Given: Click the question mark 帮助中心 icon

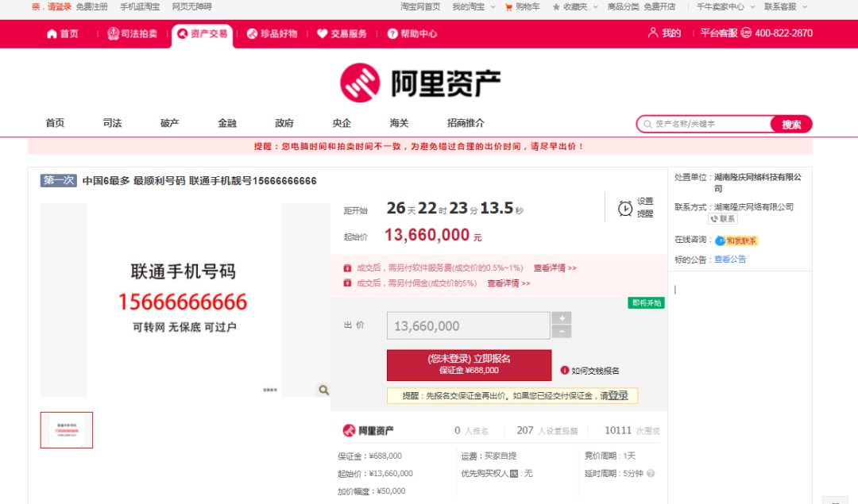Looking at the screenshot, I should (392, 34).
